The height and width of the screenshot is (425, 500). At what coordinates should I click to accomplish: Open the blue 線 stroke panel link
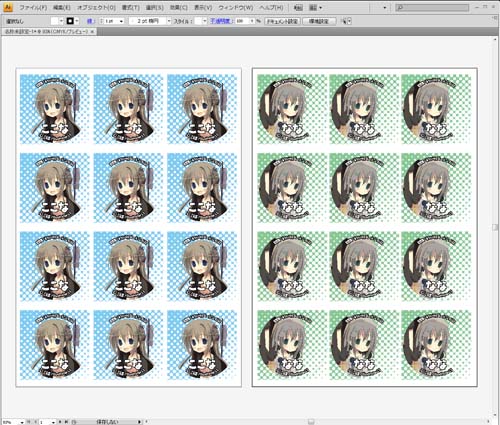(x=90, y=21)
